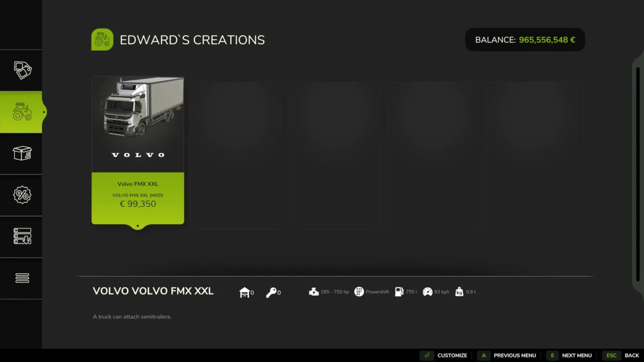Click the Volvo FMX XXL (MOD) label
644x362 pixels.
pyautogui.click(x=138, y=195)
